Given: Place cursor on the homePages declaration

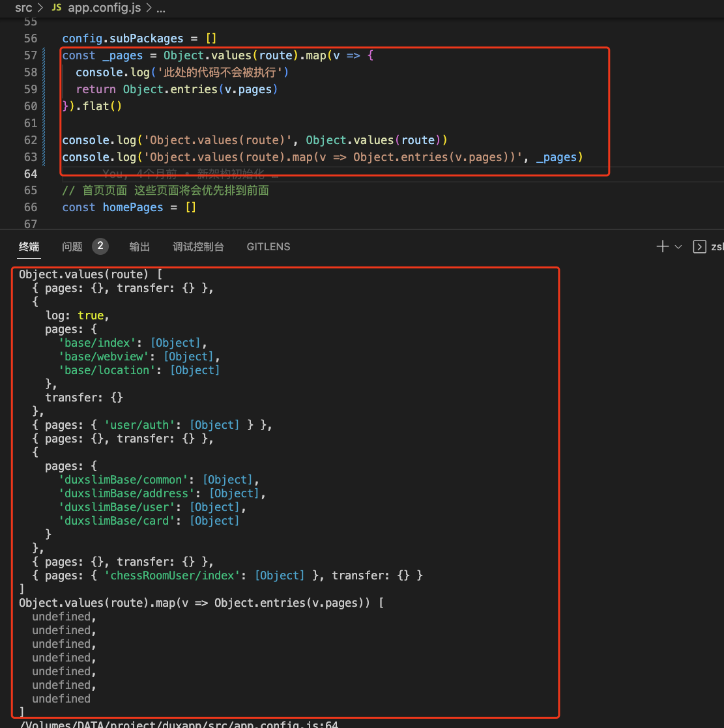Looking at the screenshot, I should pos(133,207).
